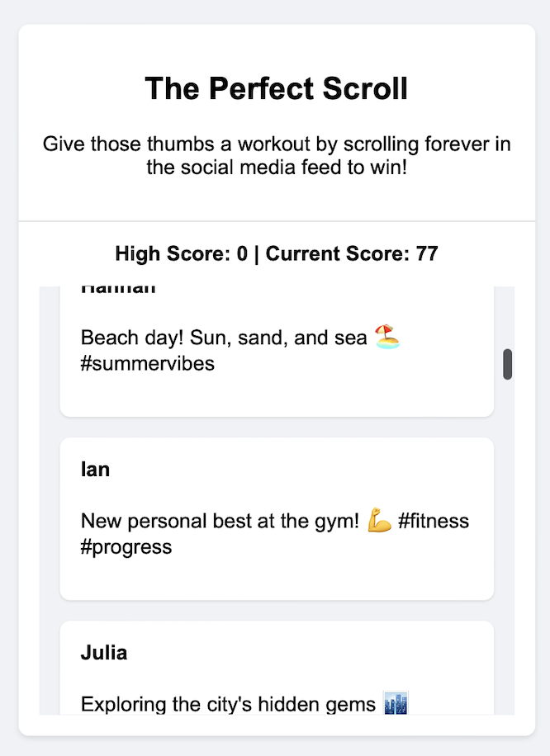Open the #summervibes hashtag
This screenshot has height=756, width=550.
click(x=148, y=363)
